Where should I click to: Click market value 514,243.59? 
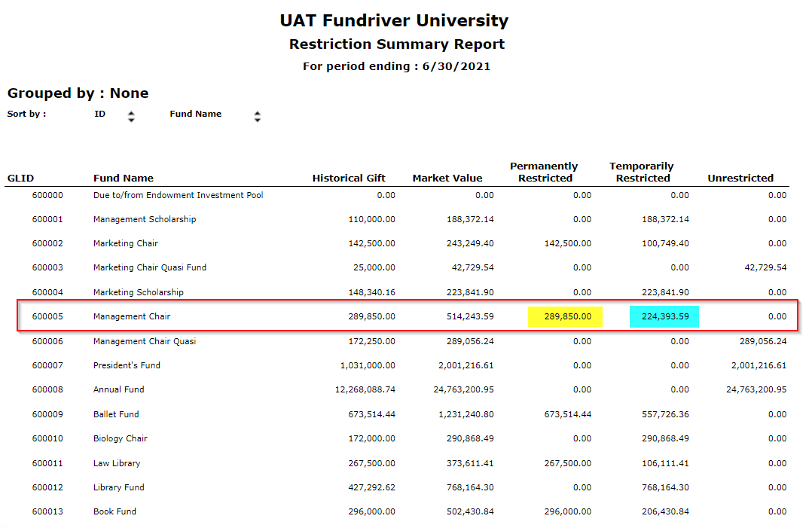(470, 316)
